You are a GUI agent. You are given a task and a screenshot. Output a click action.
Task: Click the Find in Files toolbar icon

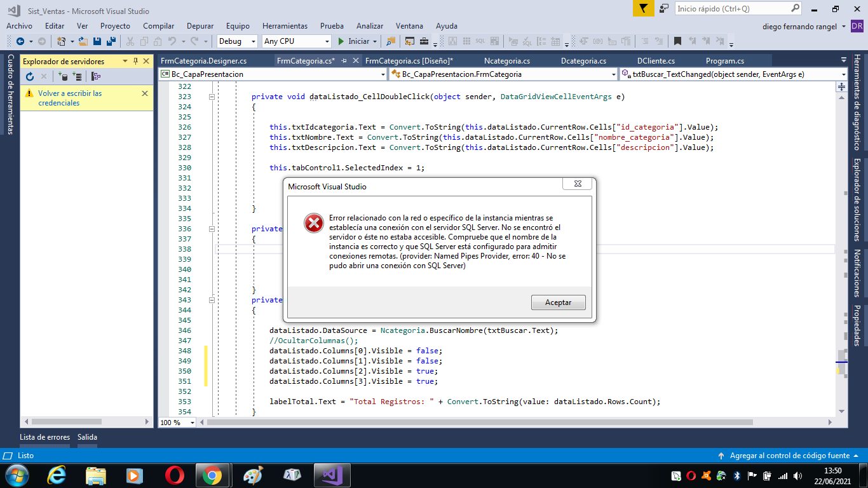click(390, 41)
